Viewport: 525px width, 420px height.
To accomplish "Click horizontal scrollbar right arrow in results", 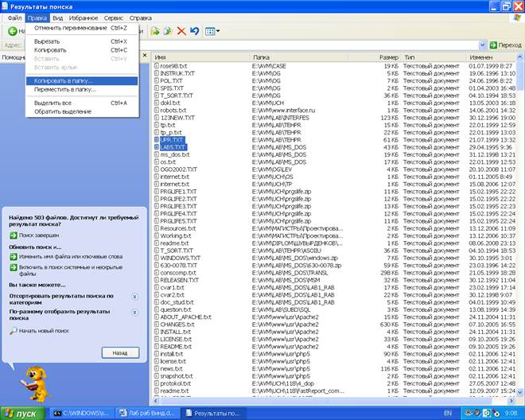I will tap(511, 401).
